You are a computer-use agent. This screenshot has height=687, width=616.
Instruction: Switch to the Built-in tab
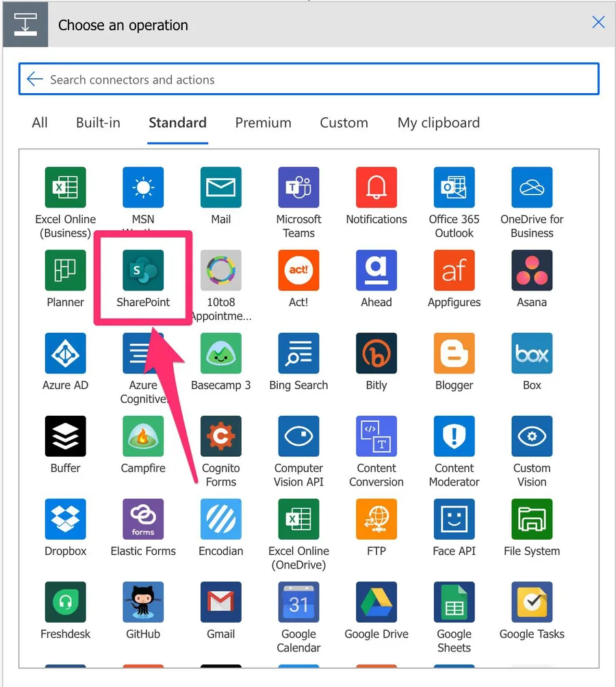click(98, 123)
